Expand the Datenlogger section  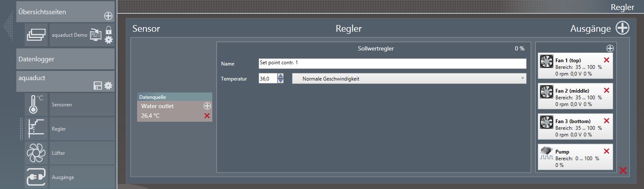[x=65, y=59]
